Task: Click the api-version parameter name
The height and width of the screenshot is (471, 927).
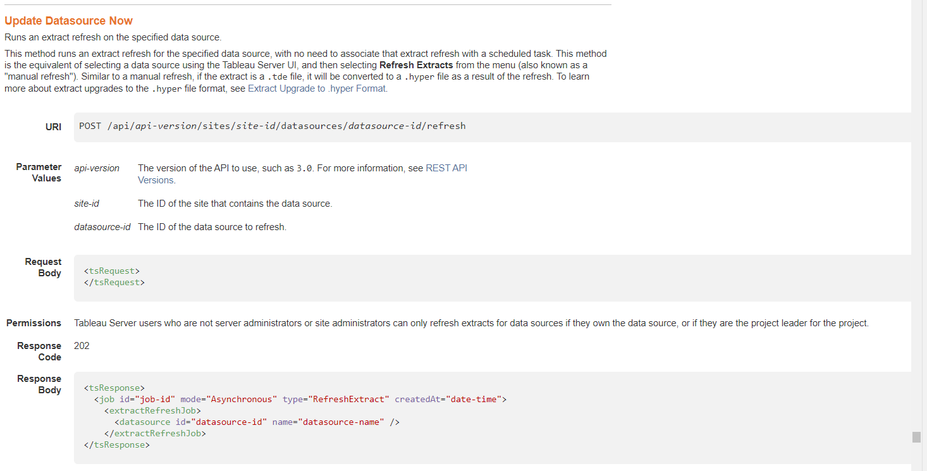Action: [96, 168]
